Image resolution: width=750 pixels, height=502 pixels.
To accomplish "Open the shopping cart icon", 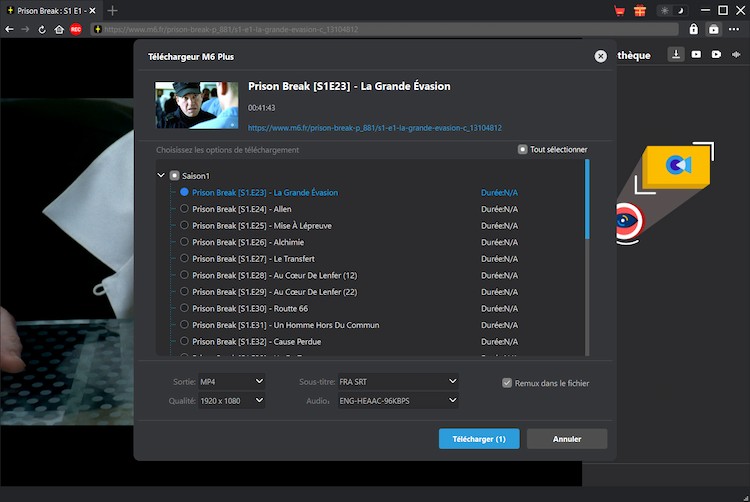I will (x=619, y=11).
